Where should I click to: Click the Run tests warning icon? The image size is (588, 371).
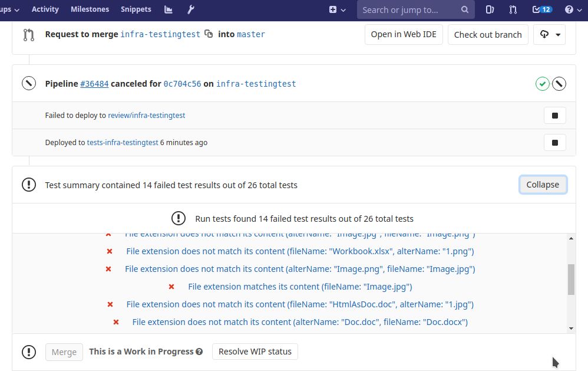pyautogui.click(x=179, y=218)
